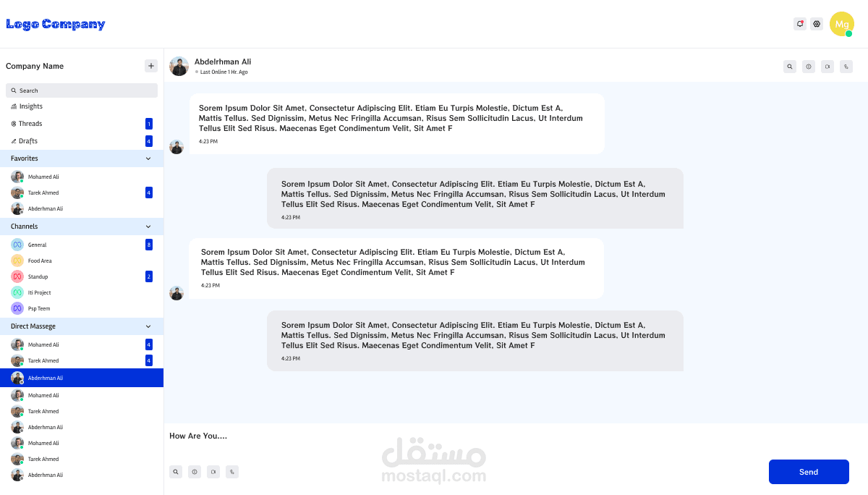Send the message with Send button
868x495 pixels.
[x=809, y=472]
